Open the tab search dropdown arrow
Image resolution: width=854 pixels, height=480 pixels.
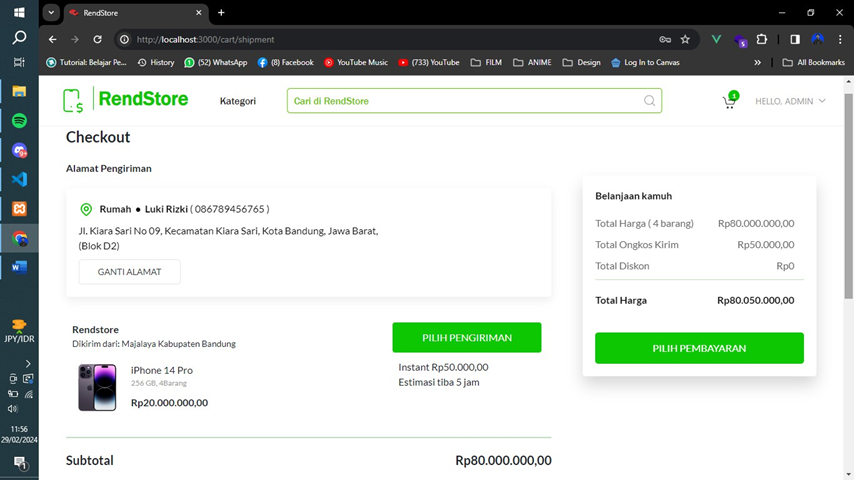pos(51,13)
